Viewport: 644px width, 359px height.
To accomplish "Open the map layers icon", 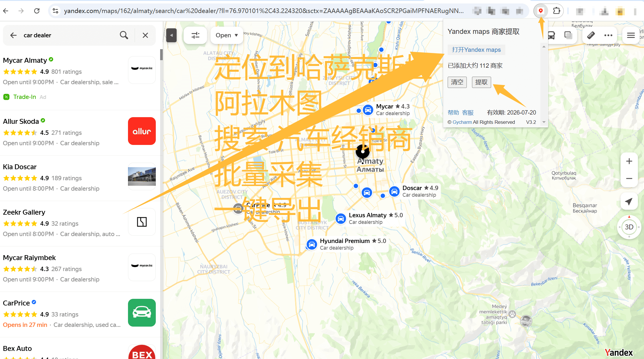I will (x=568, y=35).
